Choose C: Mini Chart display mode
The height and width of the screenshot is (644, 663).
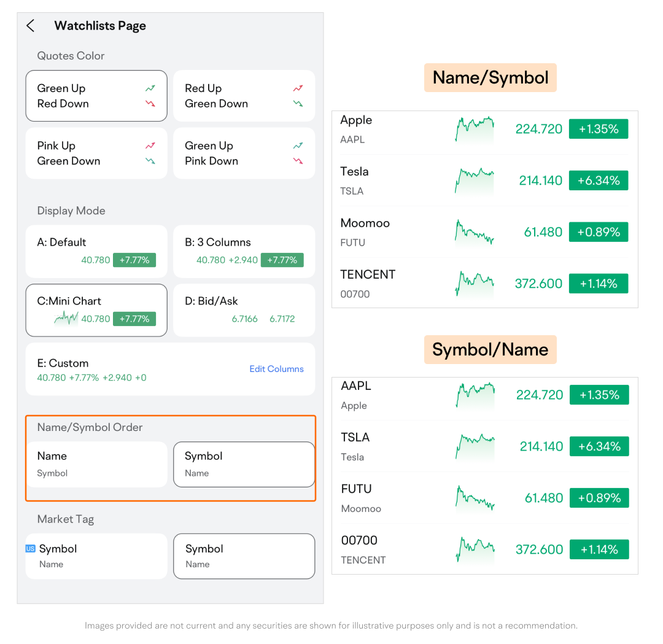pyautogui.click(x=96, y=310)
